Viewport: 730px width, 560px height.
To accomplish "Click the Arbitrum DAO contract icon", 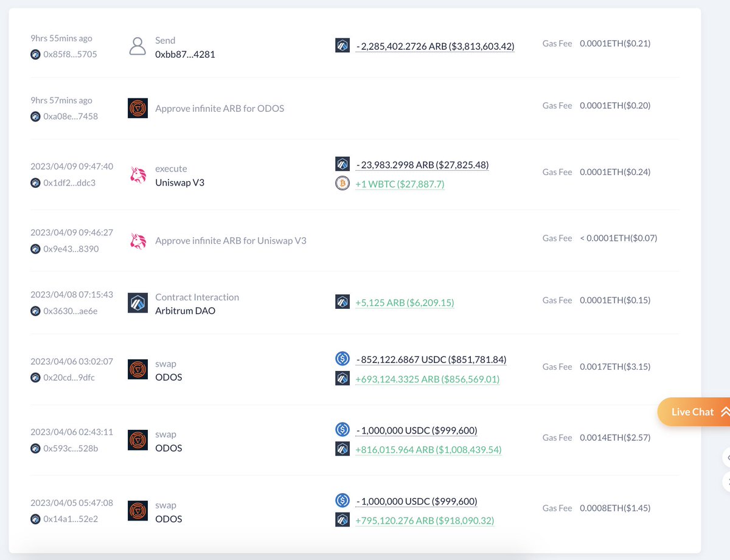I will (138, 302).
